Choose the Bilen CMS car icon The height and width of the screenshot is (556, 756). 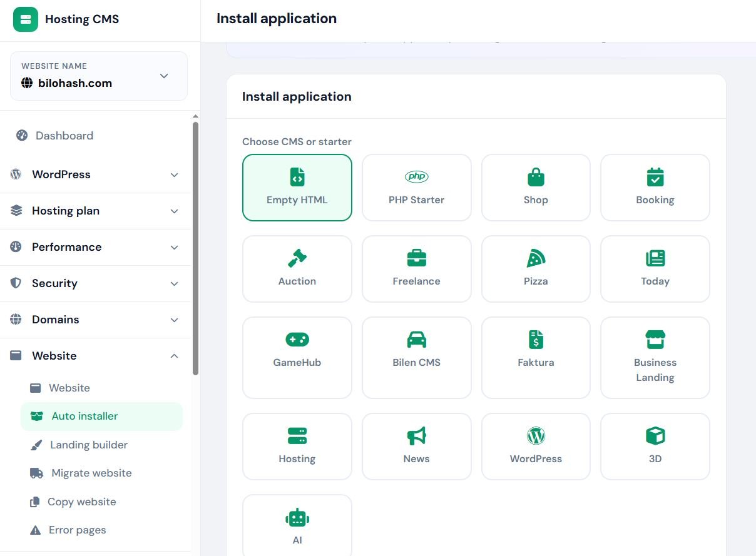417,340
